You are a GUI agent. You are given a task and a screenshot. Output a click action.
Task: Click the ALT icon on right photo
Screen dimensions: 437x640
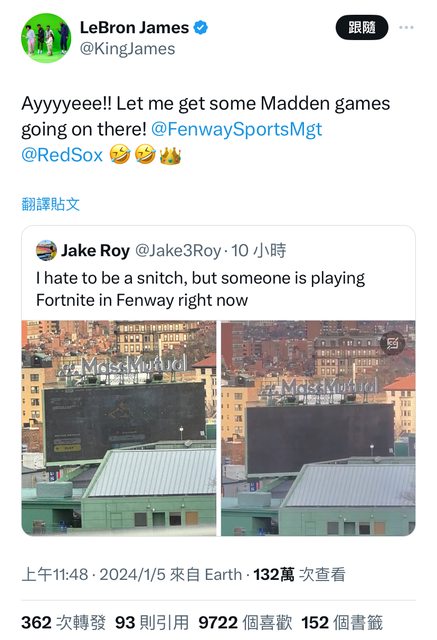[392, 344]
